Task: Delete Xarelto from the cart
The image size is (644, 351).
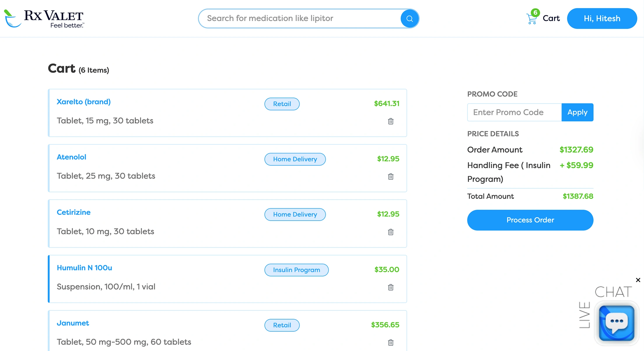Action: pos(391,121)
